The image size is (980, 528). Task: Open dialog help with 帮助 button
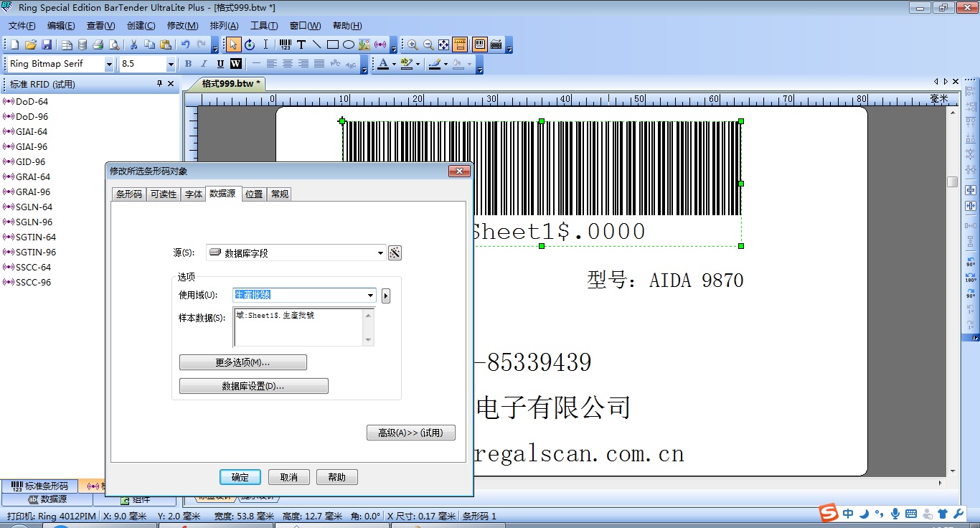[x=336, y=477]
